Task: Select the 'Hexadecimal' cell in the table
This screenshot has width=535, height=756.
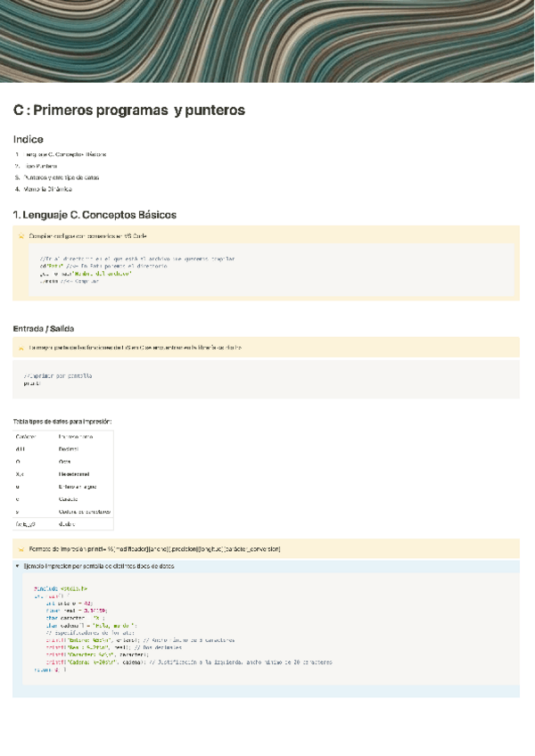Action: click(x=78, y=475)
